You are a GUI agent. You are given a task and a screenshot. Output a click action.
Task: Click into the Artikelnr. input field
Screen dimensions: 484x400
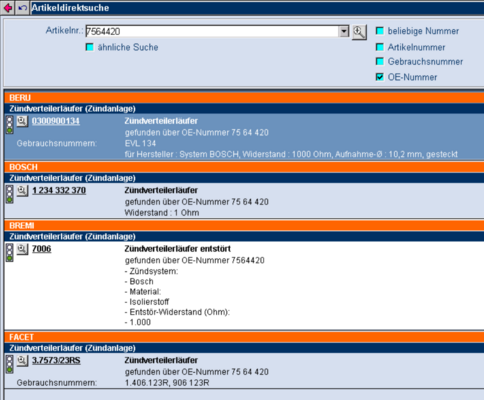(x=212, y=32)
